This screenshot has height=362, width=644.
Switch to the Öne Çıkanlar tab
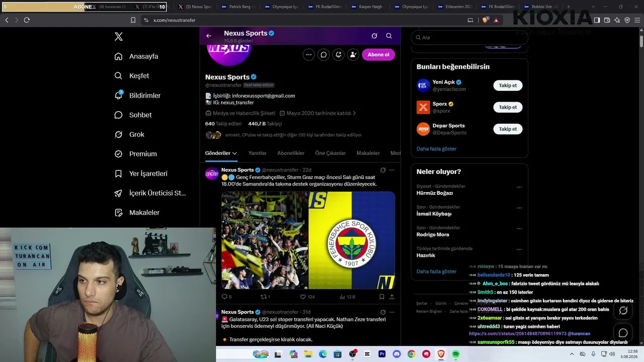click(331, 153)
